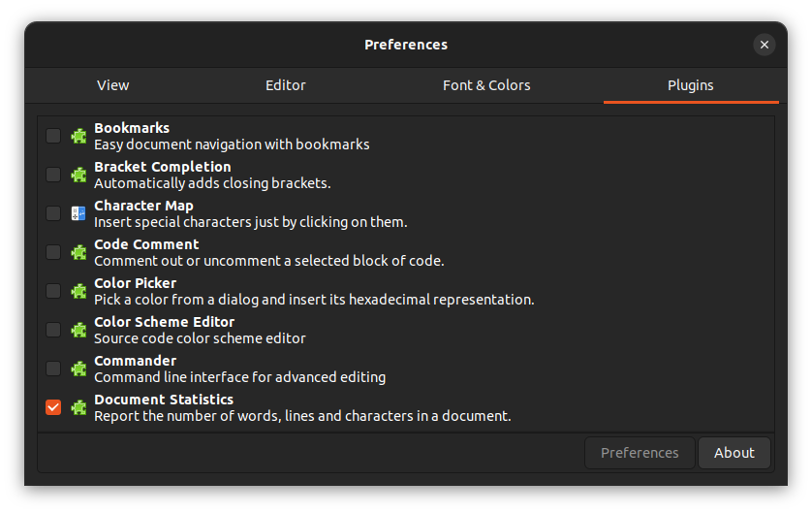Go to the Font & Colors tab
Viewport: 812px width, 513px height.
[486, 85]
